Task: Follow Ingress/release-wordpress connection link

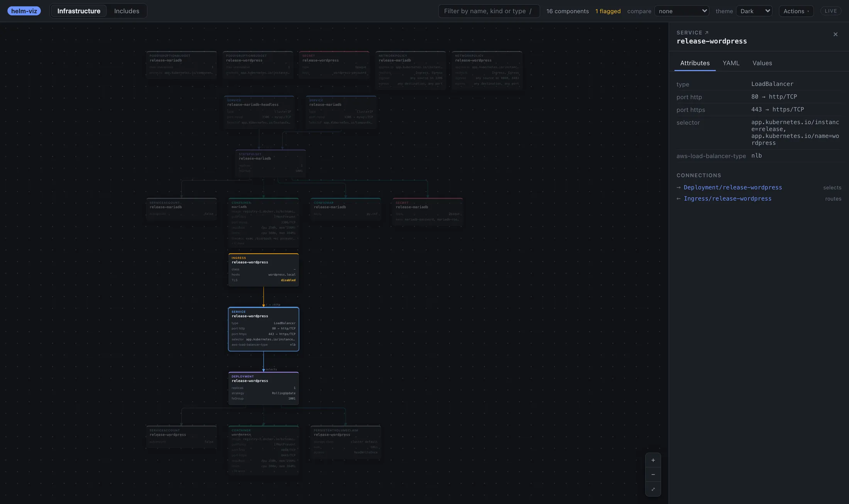Action: (727, 198)
